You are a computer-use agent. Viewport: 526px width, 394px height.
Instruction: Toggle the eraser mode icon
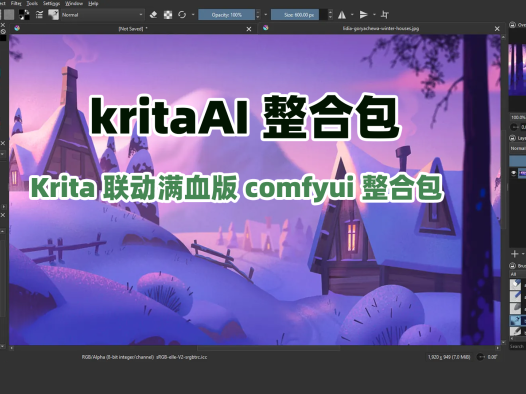pos(153,15)
